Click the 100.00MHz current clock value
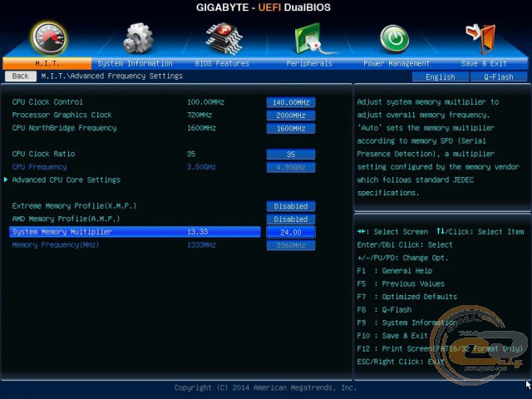 (205, 101)
